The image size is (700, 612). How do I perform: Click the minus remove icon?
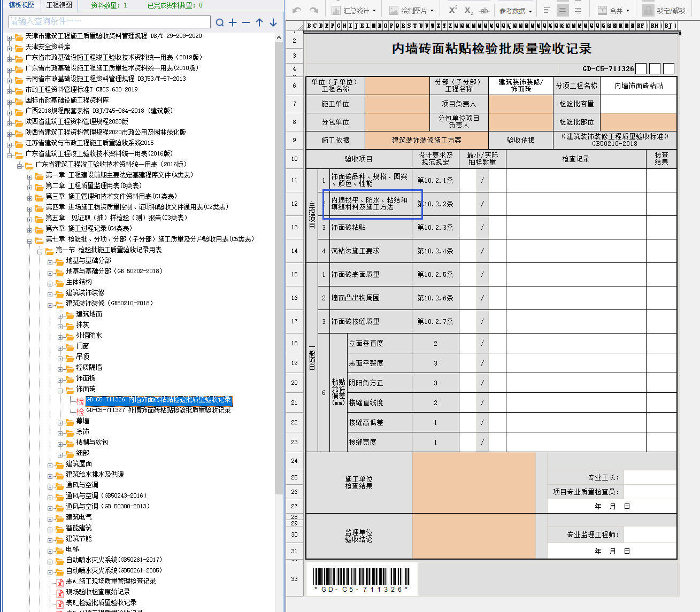click(246, 22)
